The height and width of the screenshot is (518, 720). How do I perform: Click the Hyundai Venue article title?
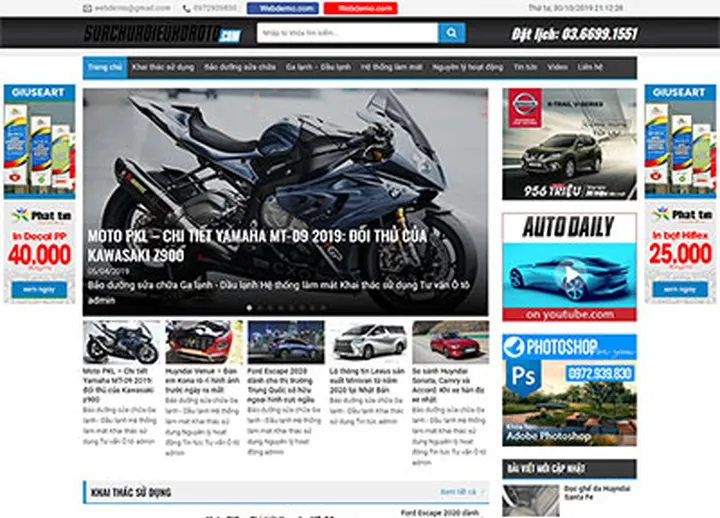pos(202,380)
